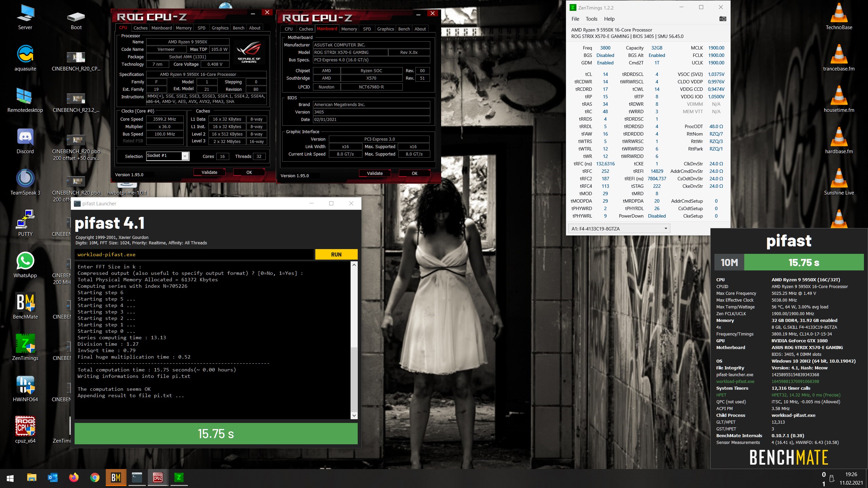The image size is (868, 488).
Task: Expand the Socket #1 selection dropdown
Action: (185, 156)
